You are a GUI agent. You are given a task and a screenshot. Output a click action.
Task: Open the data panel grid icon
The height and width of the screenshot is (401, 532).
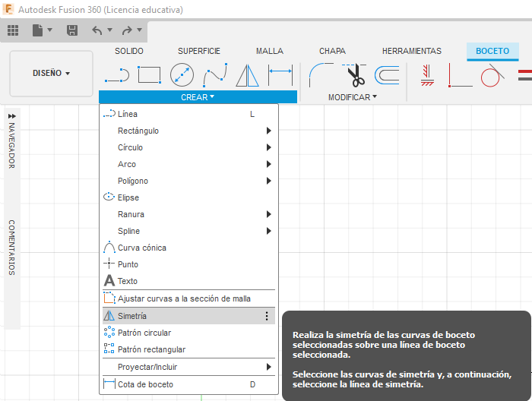(x=13, y=30)
